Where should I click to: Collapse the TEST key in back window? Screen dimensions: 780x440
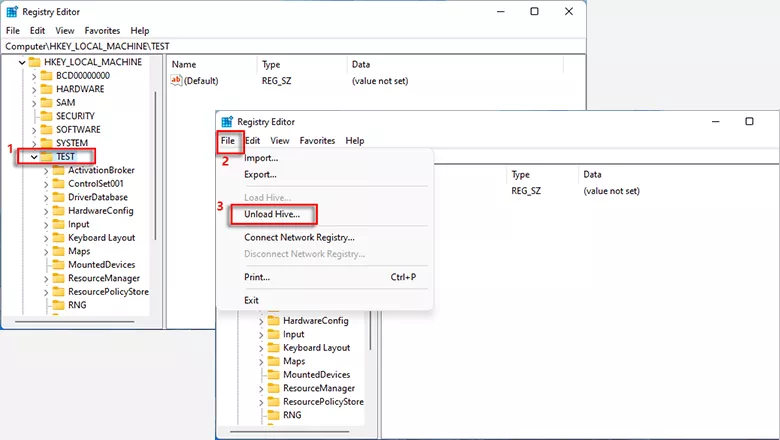(x=34, y=157)
